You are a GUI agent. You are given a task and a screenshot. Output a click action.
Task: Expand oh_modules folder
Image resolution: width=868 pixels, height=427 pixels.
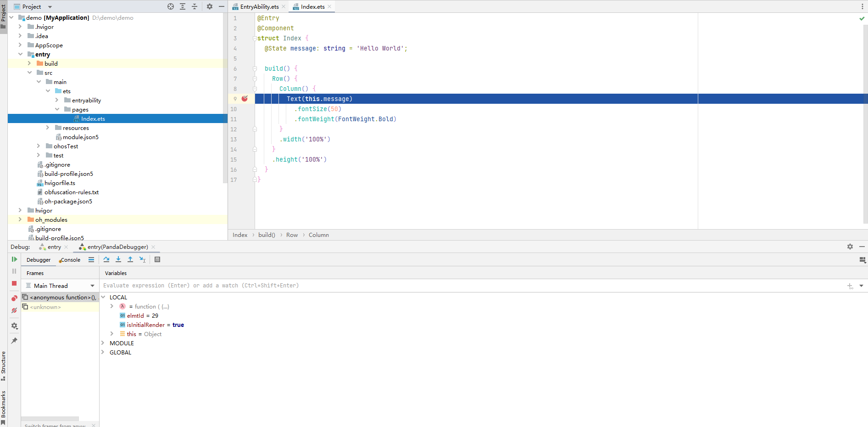tap(20, 219)
